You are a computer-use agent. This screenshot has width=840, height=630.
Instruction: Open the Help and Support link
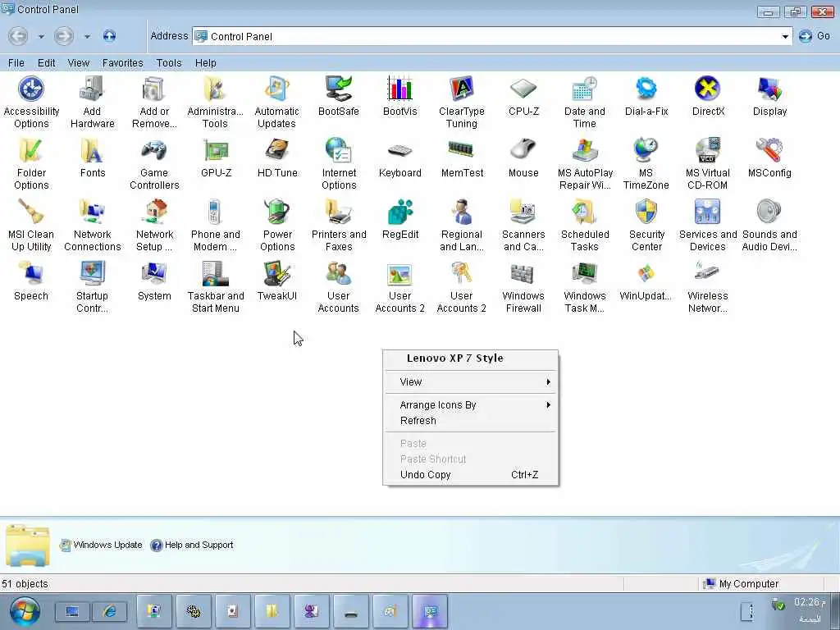192,546
